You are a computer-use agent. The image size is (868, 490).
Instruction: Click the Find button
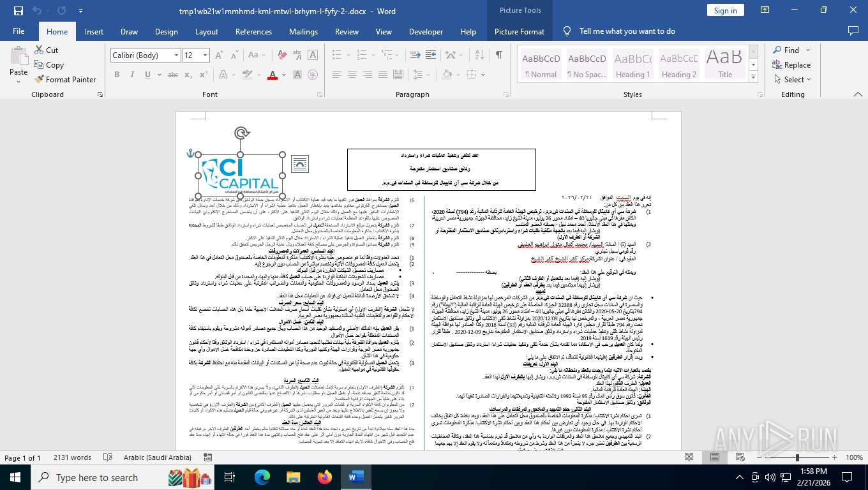(786, 50)
